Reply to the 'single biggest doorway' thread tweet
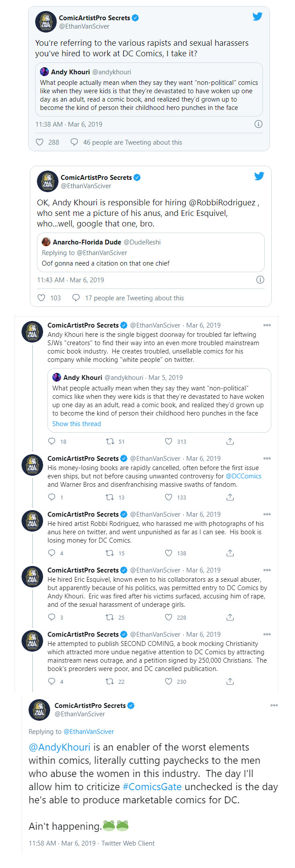295x868 pixels. click(x=52, y=441)
